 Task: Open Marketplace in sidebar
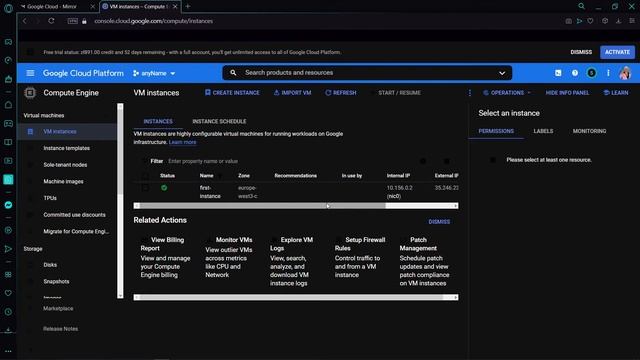click(x=58, y=309)
